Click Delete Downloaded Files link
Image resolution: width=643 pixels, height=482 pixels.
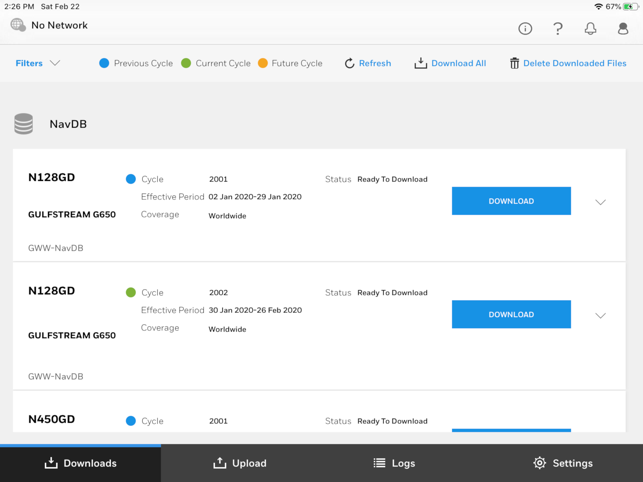point(575,63)
